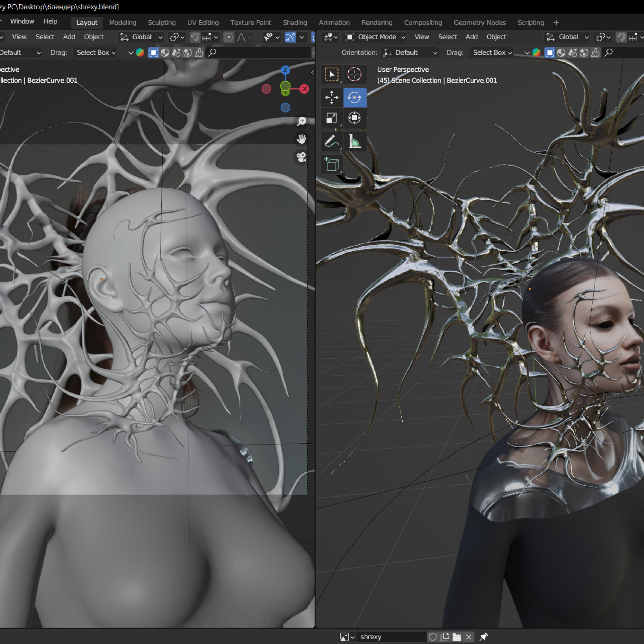644x644 pixels.
Task: Click the blue Z axis on navigation gizmo
Action: tap(285, 70)
